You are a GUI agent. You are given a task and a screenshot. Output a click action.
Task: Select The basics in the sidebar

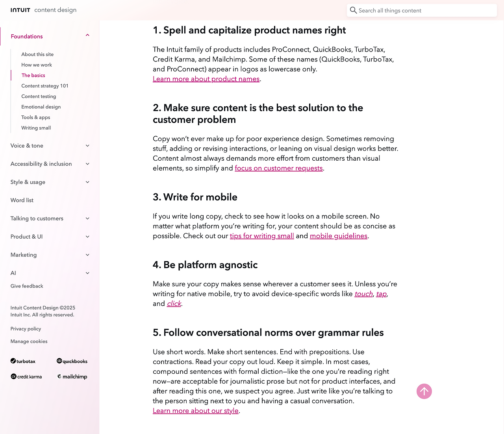pyautogui.click(x=33, y=75)
